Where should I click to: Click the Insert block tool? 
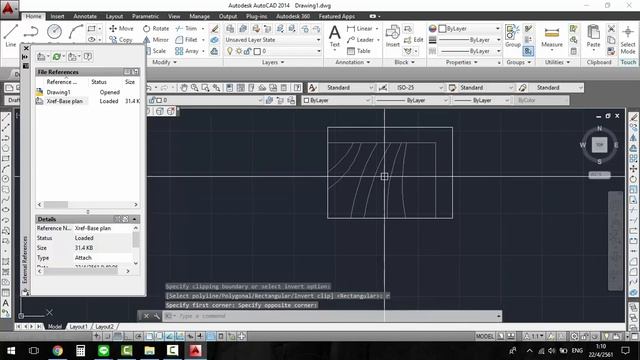(x=393, y=36)
